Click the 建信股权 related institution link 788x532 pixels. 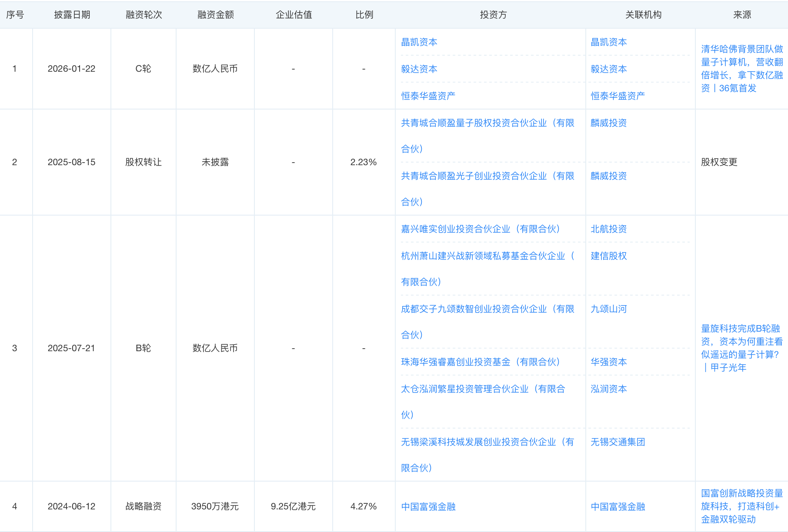point(608,256)
